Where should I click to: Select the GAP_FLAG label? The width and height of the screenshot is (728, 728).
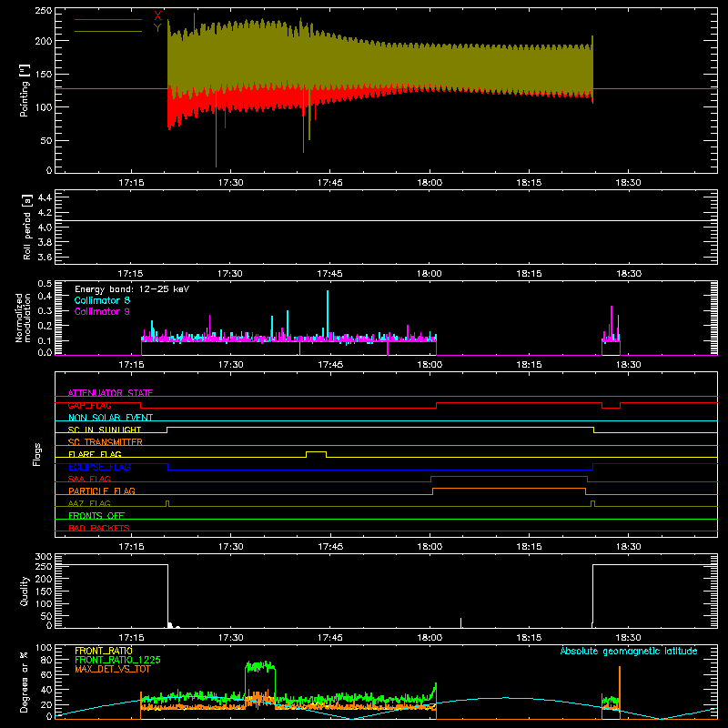89,405
